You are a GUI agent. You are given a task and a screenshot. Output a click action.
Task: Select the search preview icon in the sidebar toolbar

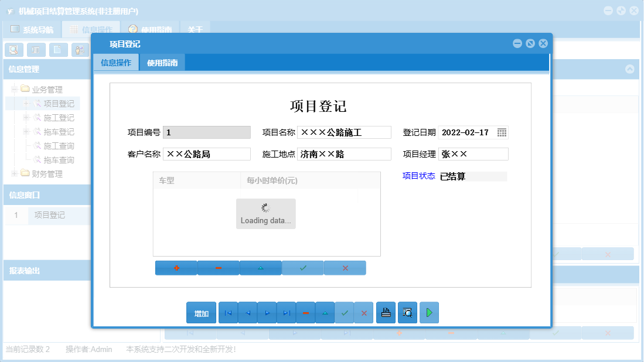click(x=13, y=50)
